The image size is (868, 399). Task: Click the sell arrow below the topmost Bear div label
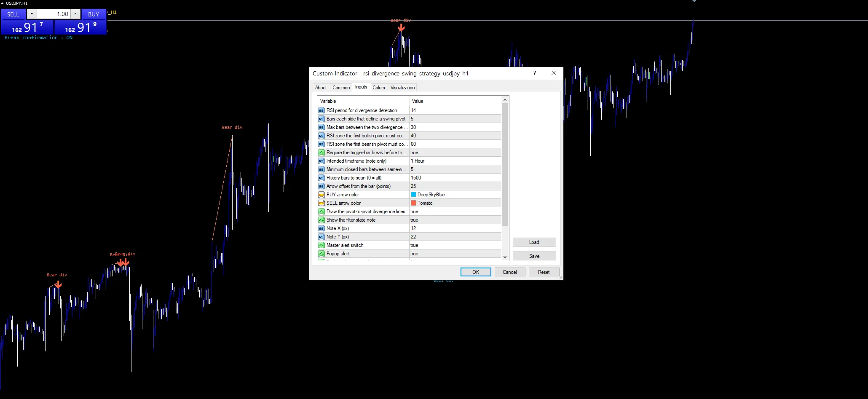[x=401, y=27]
